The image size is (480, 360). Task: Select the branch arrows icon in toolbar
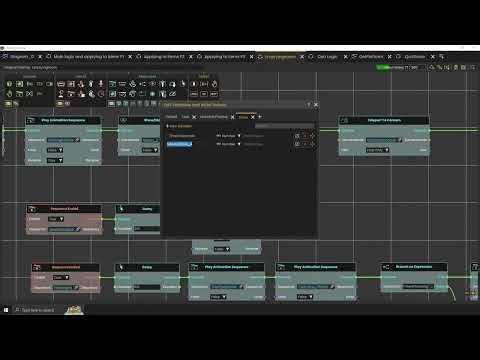click(x=142, y=84)
